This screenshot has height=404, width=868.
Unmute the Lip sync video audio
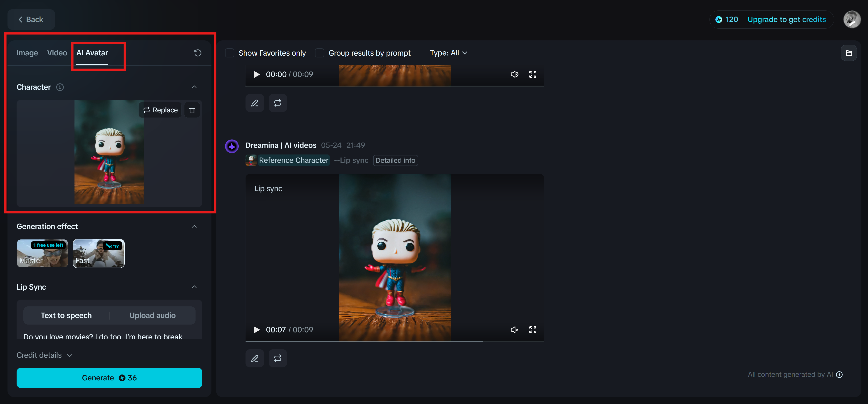click(514, 330)
